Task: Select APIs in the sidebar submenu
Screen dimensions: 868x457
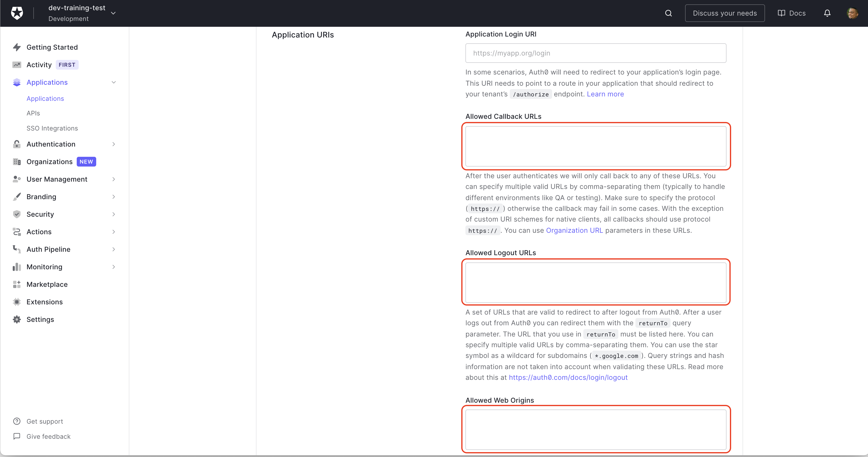Action: point(33,113)
